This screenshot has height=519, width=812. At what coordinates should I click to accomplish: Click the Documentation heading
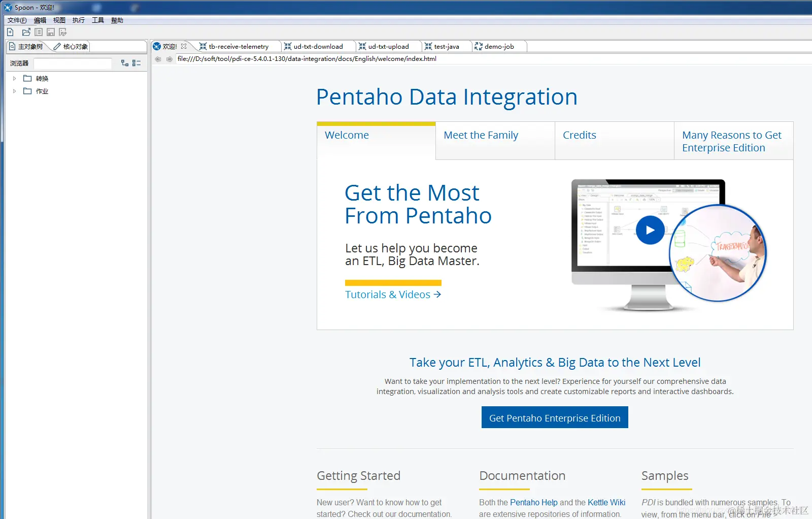[522, 476]
